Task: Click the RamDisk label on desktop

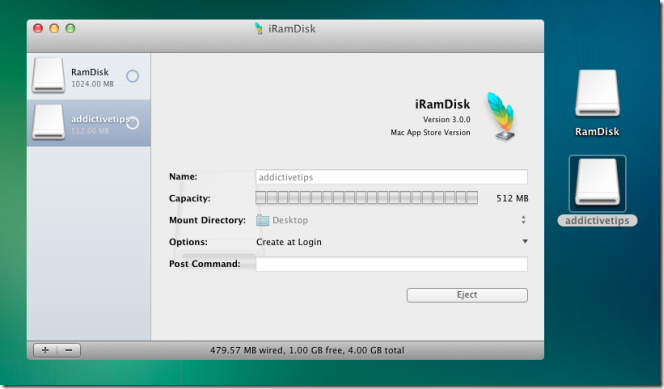Action: pyautogui.click(x=597, y=132)
